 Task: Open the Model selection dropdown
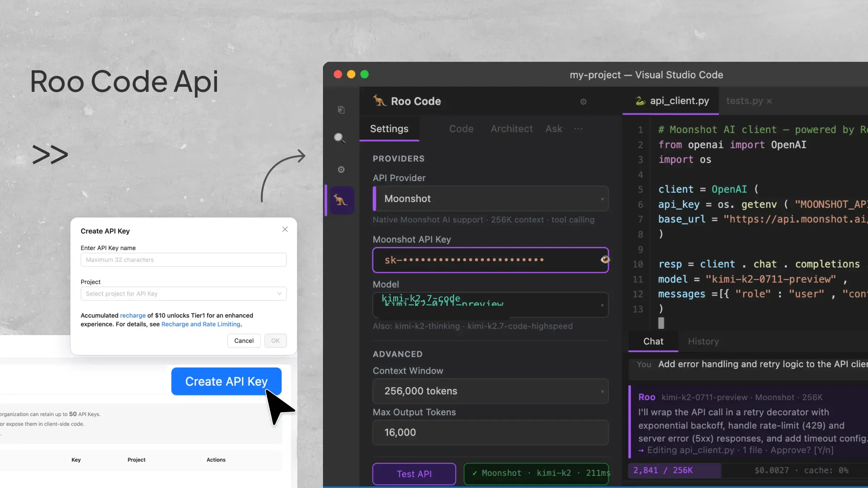(490, 305)
